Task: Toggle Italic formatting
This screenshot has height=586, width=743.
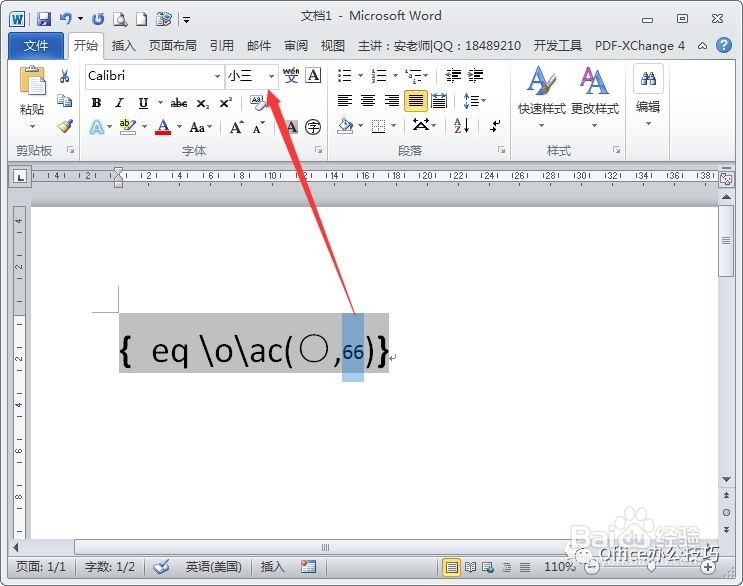Action: pos(119,103)
